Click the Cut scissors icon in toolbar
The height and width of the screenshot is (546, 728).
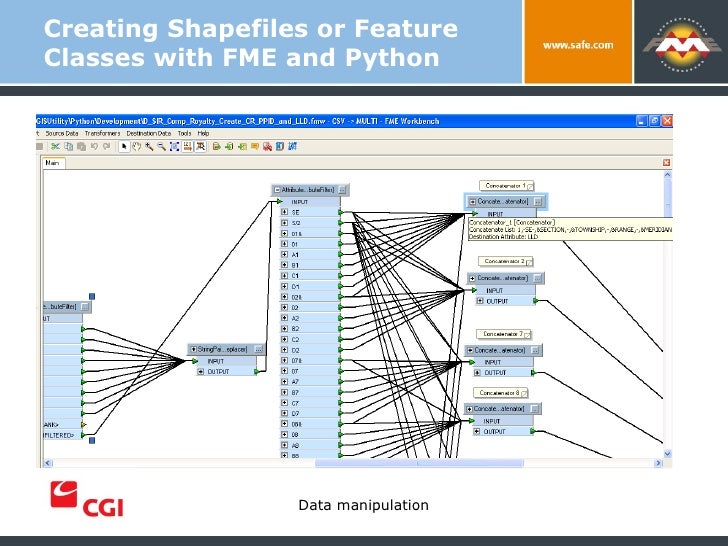[x=55, y=147]
